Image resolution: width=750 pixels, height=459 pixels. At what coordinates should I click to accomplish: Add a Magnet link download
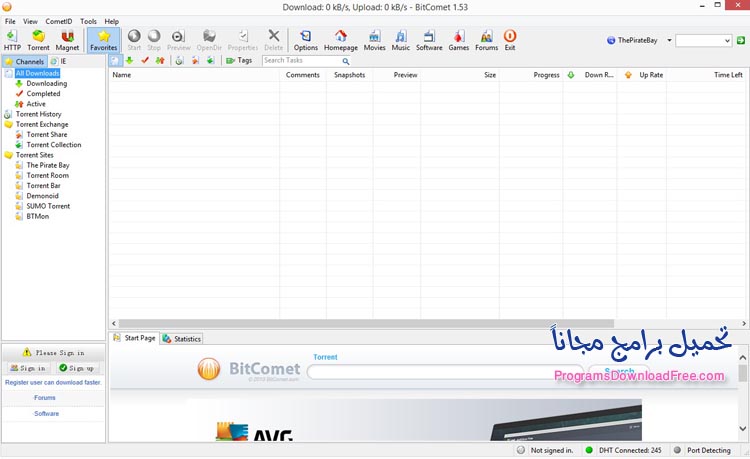(67, 40)
